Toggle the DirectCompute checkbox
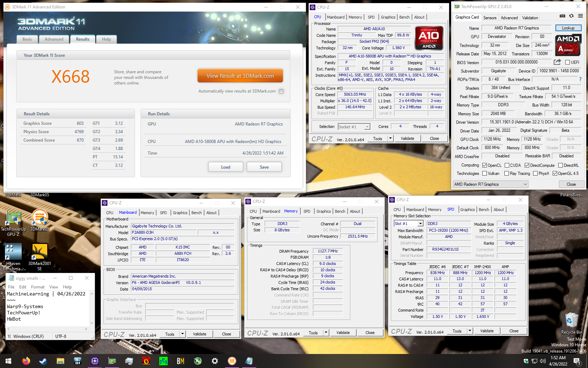This screenshot has height=368, width=588. coord(527,165)
